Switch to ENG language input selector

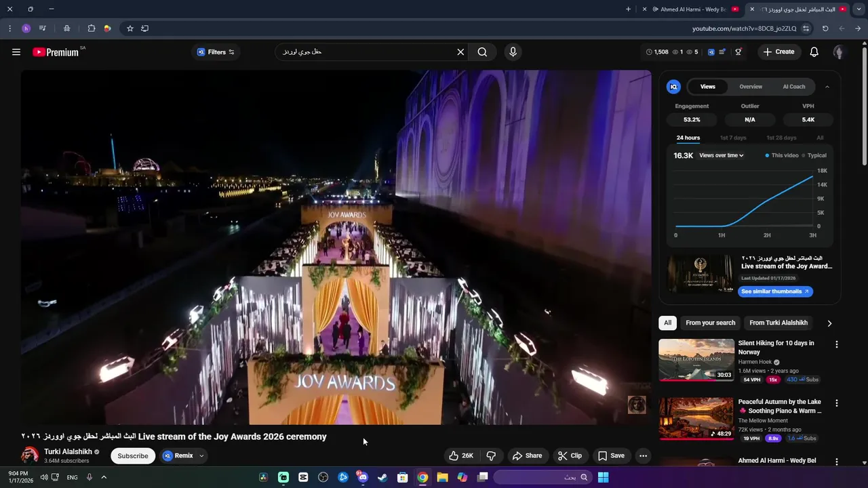(x=72, y=477)
